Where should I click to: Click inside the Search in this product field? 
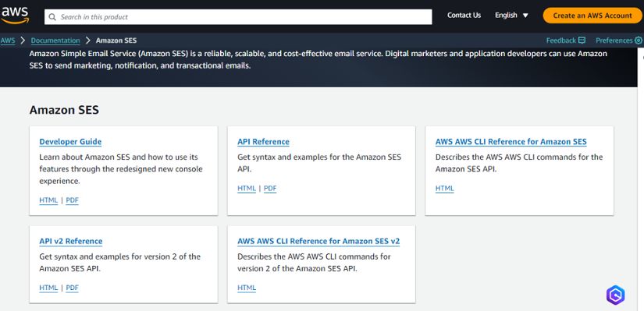tap(238, 17)
